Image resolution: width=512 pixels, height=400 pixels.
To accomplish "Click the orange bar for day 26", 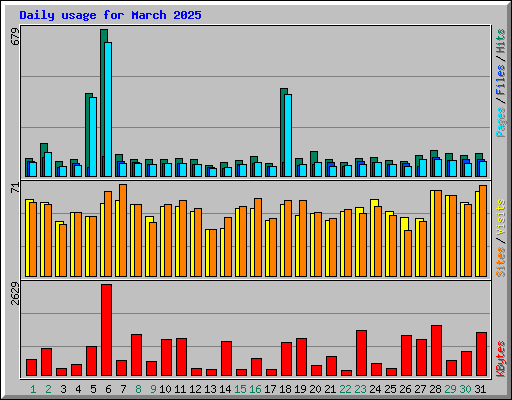I will [408, 253].
